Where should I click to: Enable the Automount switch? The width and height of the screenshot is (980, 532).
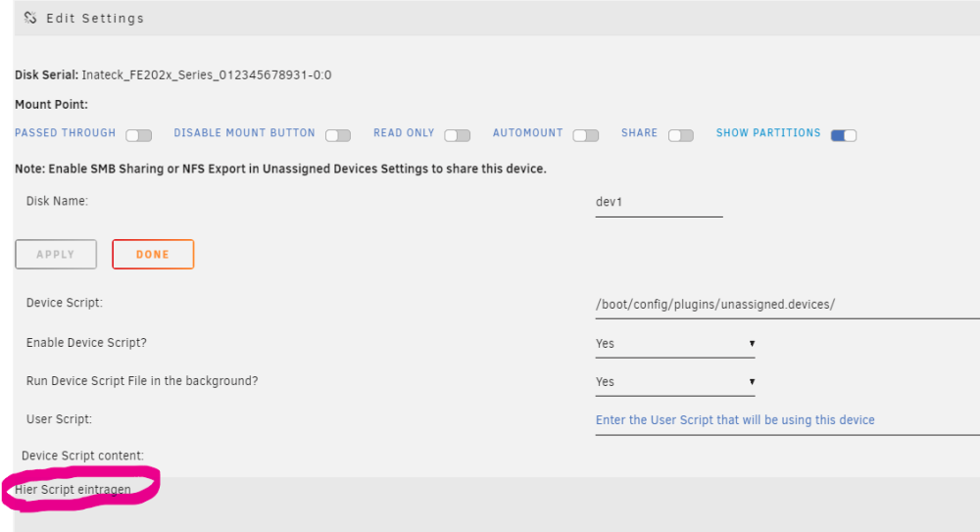[586, 135]
